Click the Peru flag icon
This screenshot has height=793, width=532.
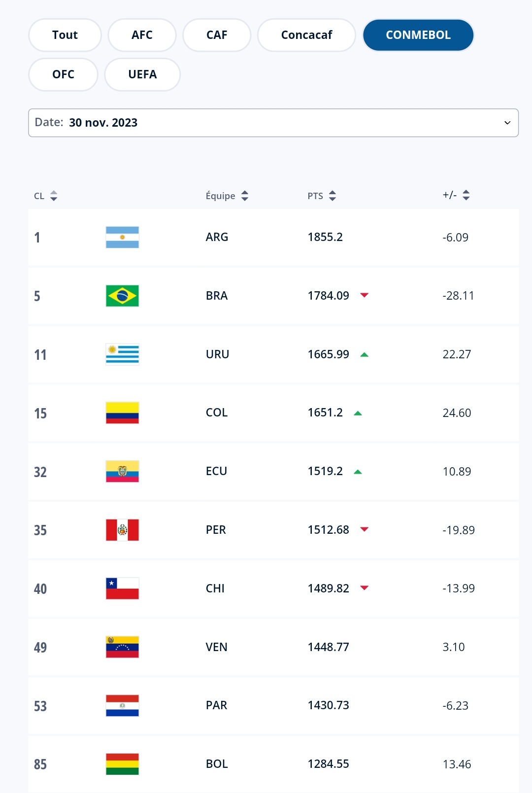click(x=122, y=530)
